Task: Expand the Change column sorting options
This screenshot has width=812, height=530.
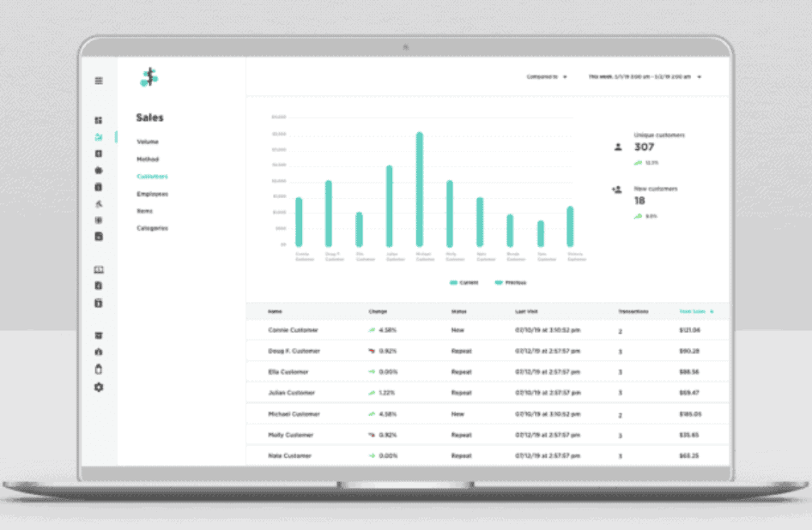Action: (378, 311)
